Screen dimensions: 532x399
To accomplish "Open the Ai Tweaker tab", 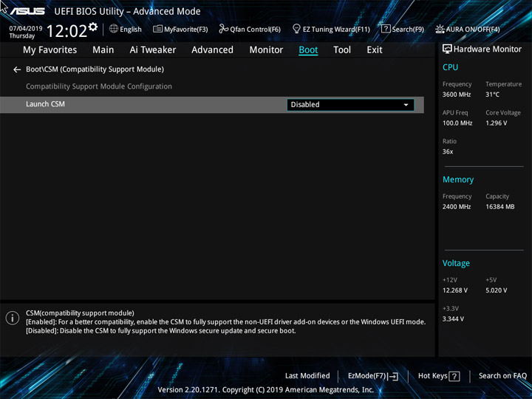I will coord(153,50).
